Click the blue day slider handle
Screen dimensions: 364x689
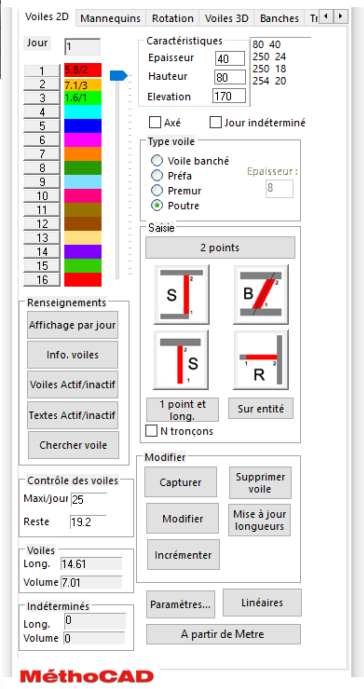[x=118, y=76]
